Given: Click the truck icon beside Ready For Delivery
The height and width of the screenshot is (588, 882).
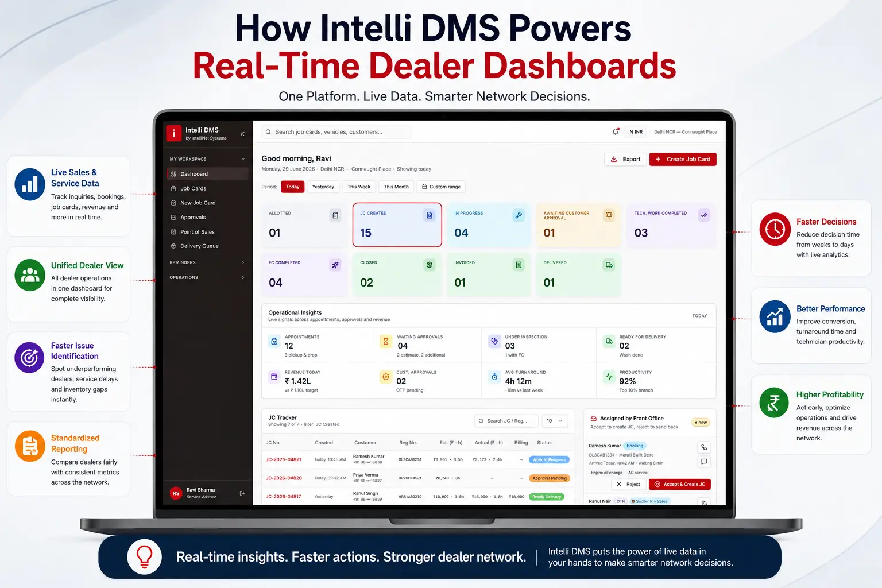Looking at the screenshot, I should pyautogui.click(x=609, y=342).
